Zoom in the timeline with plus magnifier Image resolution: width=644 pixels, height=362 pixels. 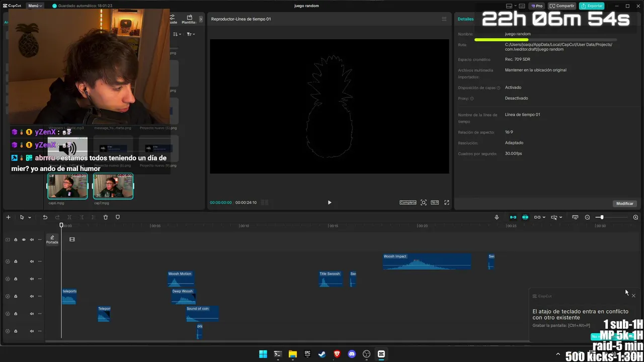[635, 217]
